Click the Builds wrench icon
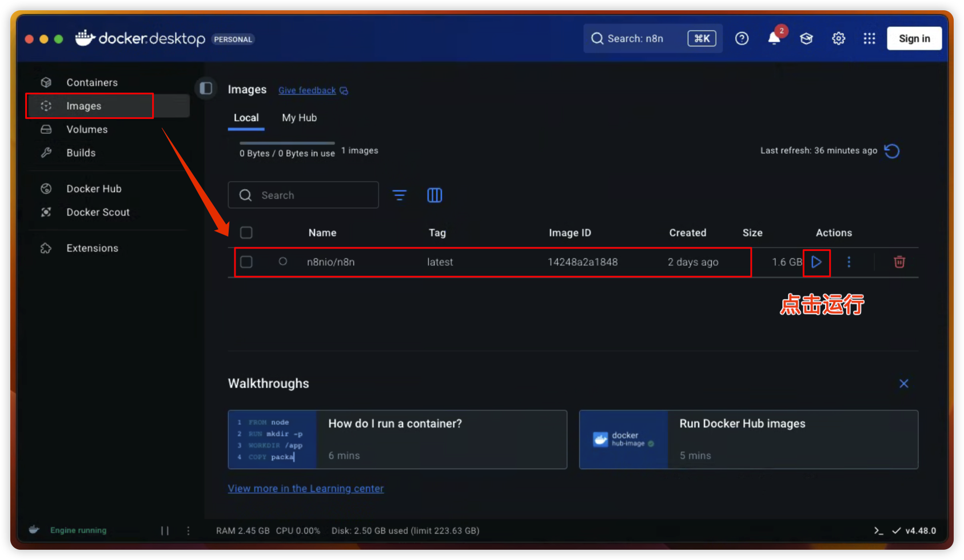Viewport: 964px width, 560px height. [x=46, y=153]
